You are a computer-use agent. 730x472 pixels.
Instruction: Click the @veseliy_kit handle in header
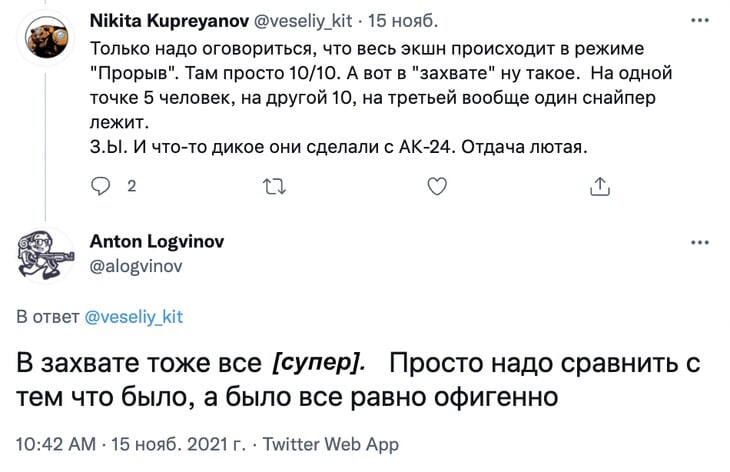pyautogui.click(x=303, y=21)
